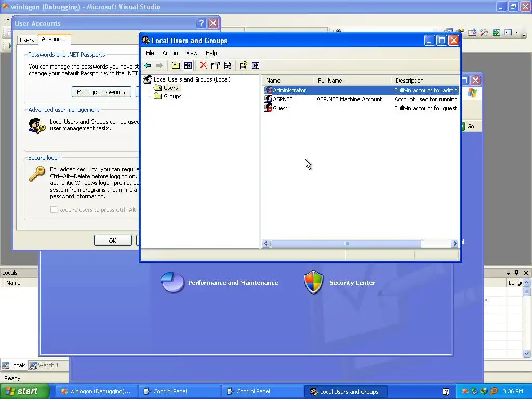Screen dimensions: 532x399
Task: Switch to the Watch 1 tab
Action: coord(45,365)
